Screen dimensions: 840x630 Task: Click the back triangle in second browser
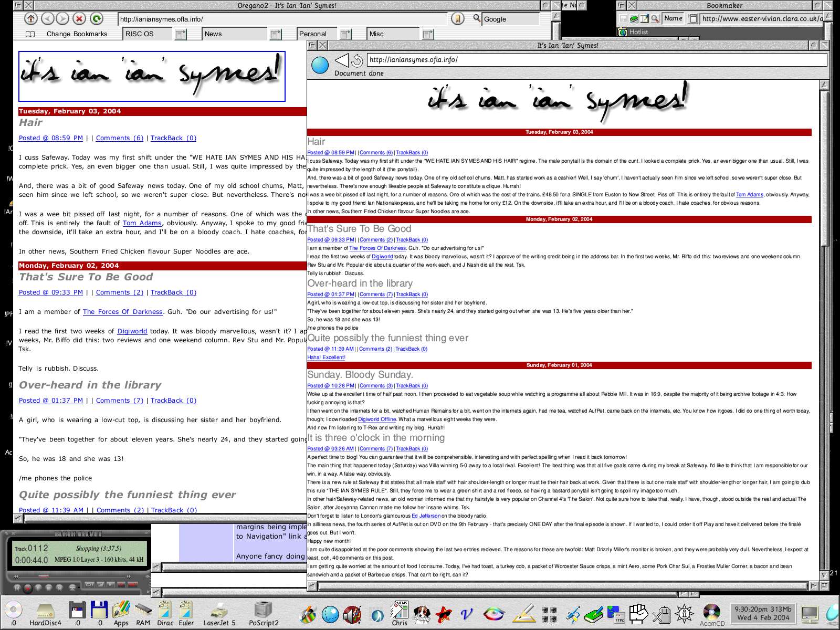(341, 60)
